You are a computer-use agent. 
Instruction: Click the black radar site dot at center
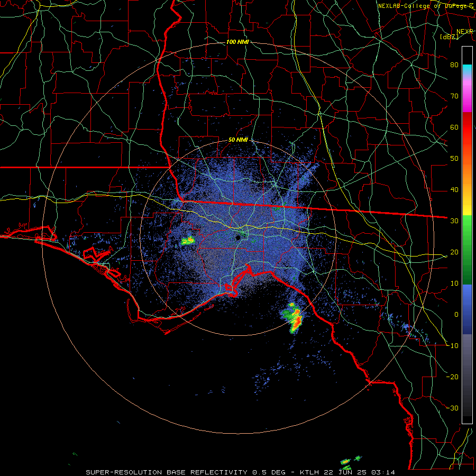pyautogui.click(x=239, y=237)
